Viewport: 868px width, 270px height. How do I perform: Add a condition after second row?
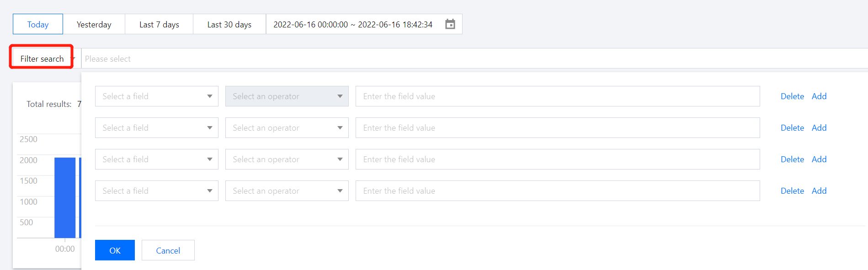pos(819,128)
